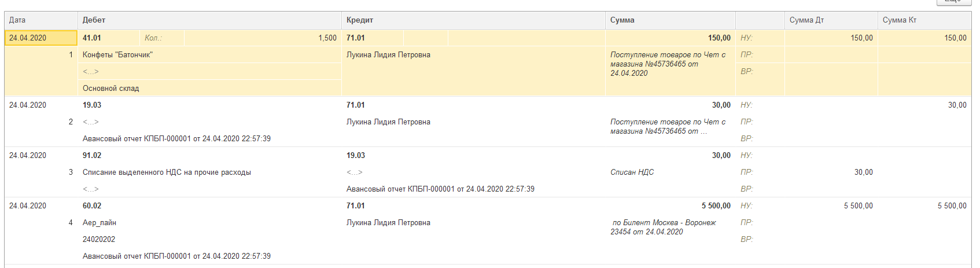Select "Списание выделенного НДС на прочие расходы"
Image resolution: width=980 pixels, height=268 pixels.
[x=167, y=172]
